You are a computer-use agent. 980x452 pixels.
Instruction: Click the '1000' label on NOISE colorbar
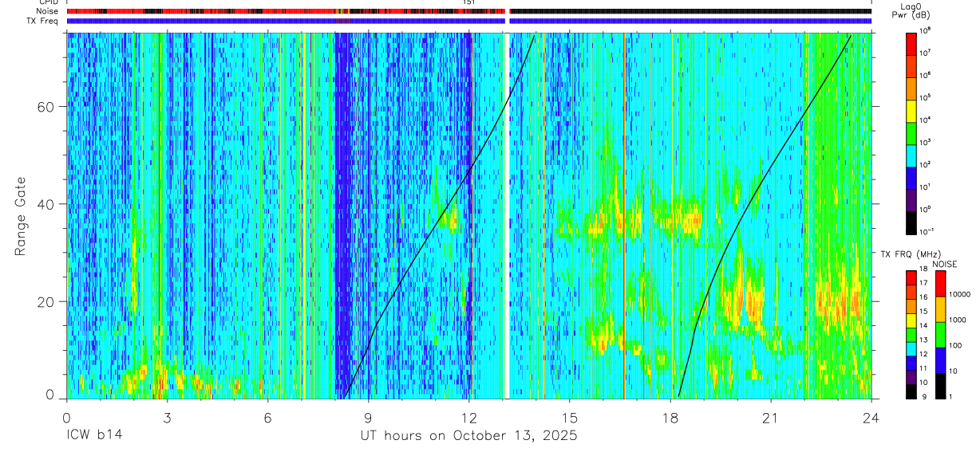click(957, 320)
